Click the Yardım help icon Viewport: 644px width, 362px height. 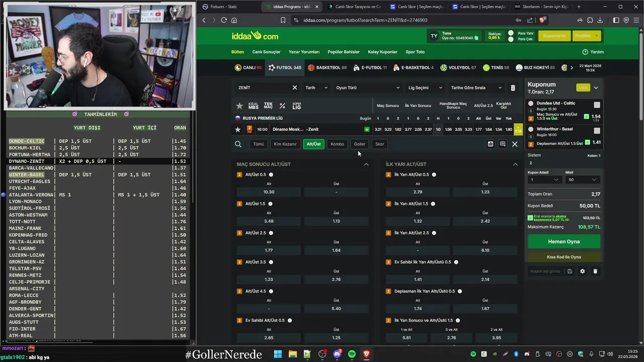tap(585, 52)
